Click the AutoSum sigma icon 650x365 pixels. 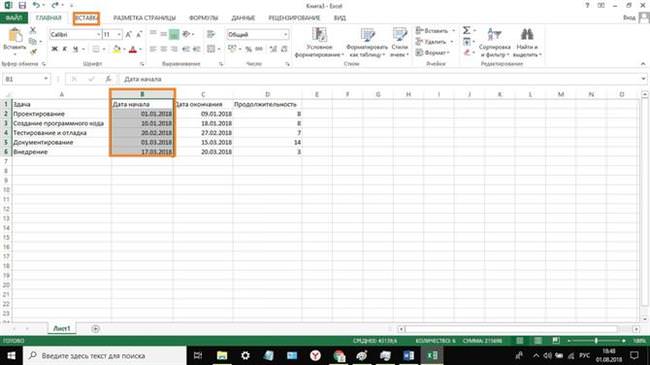point(466,30)
